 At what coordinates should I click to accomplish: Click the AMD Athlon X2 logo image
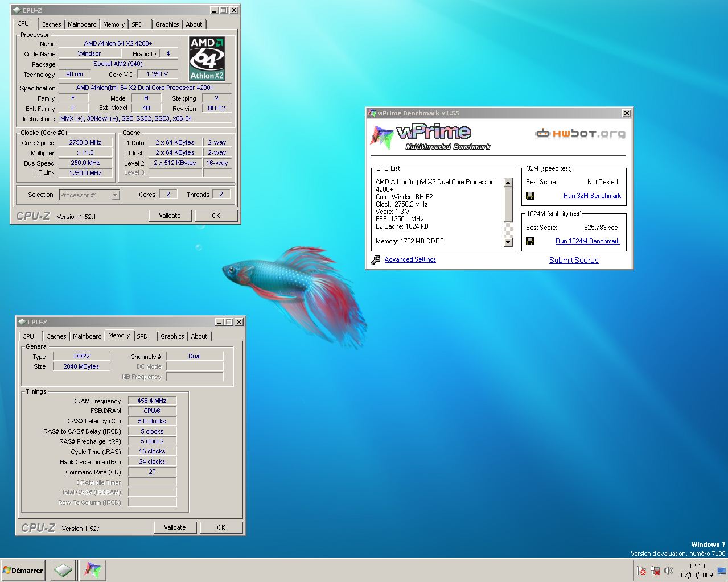tap(207, 59)
